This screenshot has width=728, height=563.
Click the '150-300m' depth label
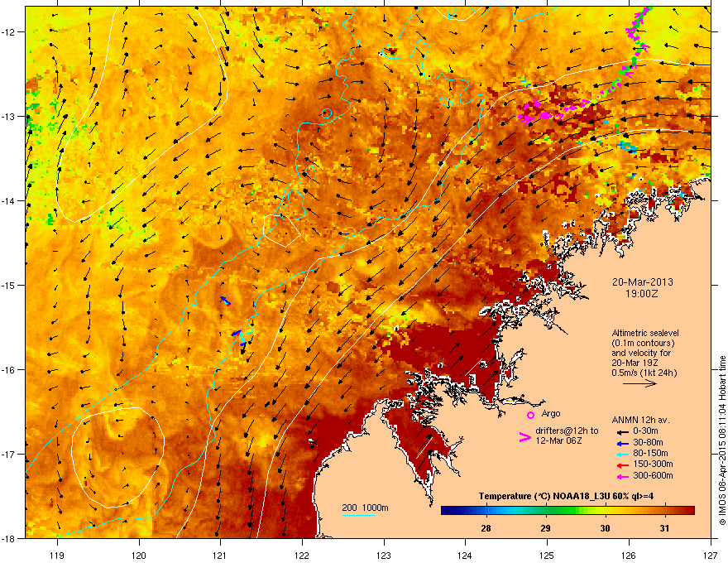click(653, 464)
